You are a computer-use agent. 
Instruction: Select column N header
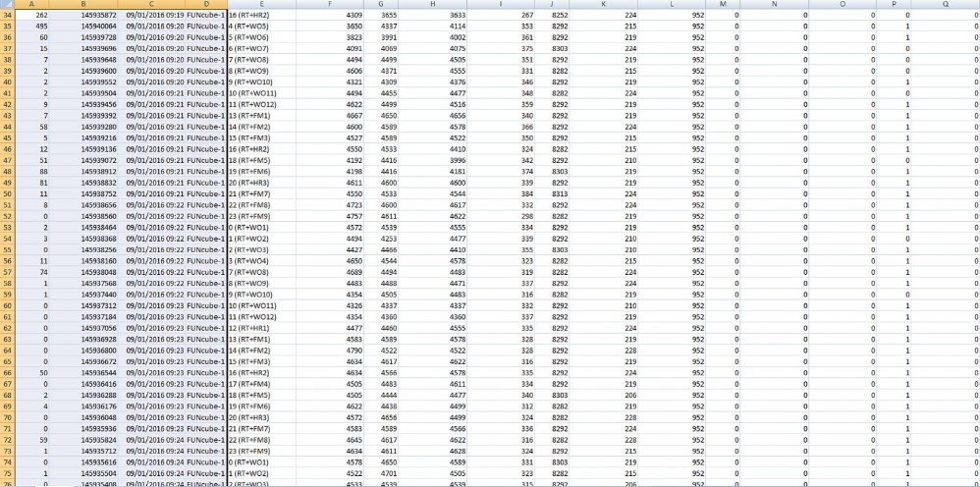[775, 4]
